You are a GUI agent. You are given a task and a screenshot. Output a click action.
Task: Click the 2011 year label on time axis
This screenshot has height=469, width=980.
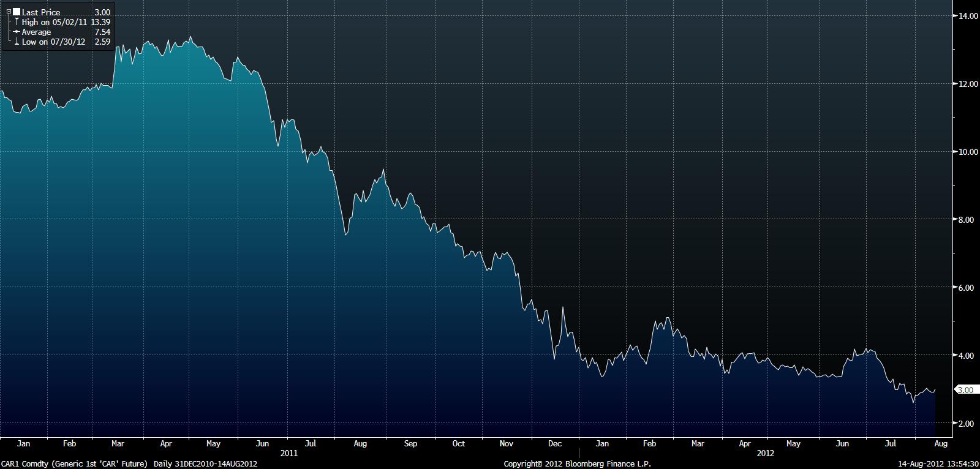tap(288, 454)
